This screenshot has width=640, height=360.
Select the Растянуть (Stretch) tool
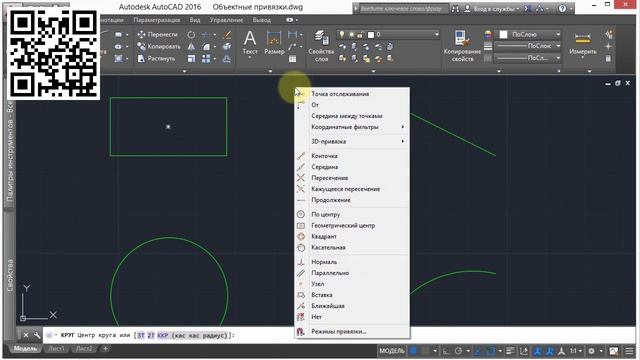click(x=156, y=58)
